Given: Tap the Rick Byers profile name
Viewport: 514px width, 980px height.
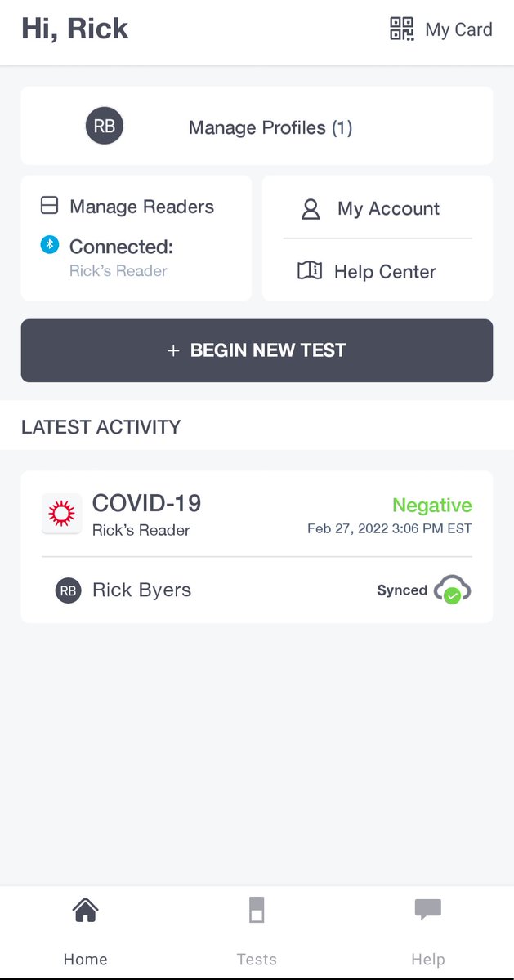Looking at the screenshot, I should coord(141,590).
